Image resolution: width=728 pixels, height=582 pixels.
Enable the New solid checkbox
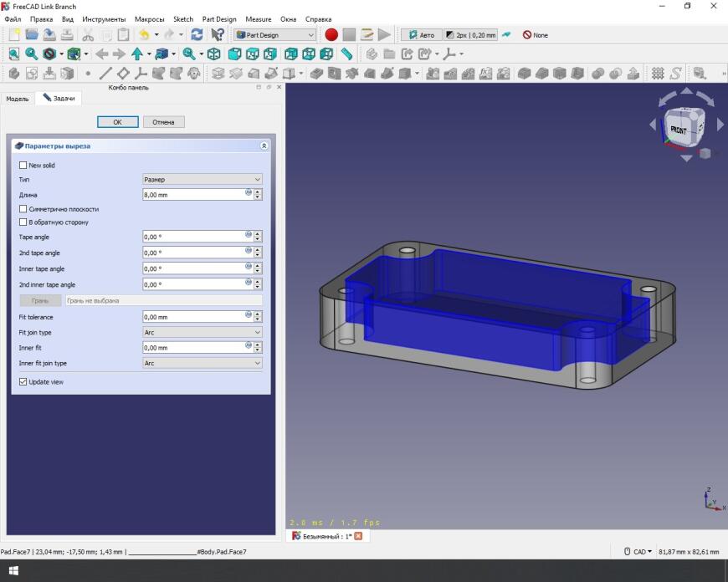click(23, 166)
